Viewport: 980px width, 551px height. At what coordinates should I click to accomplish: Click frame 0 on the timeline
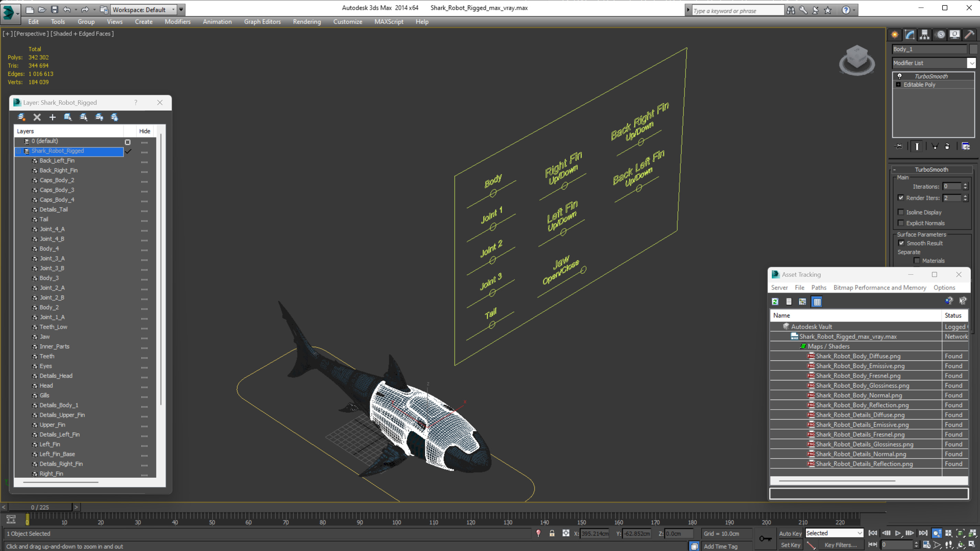[27, 521]
